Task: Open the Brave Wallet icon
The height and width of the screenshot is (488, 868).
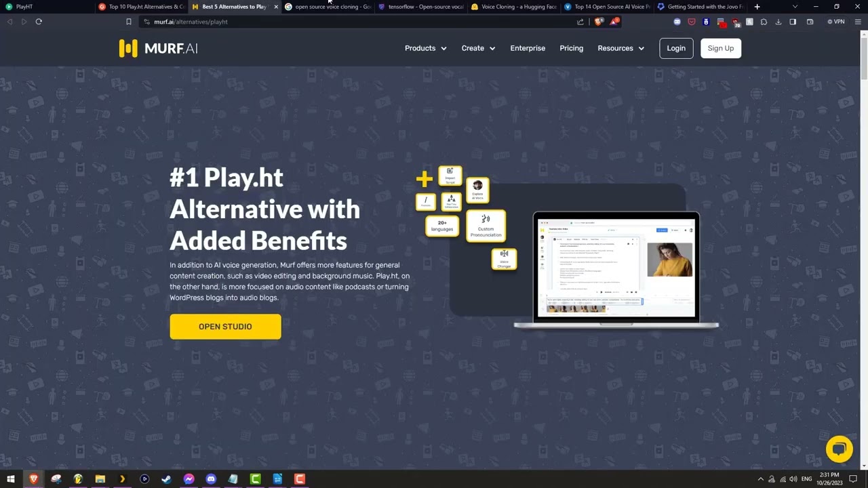Action: pos(810,22)
